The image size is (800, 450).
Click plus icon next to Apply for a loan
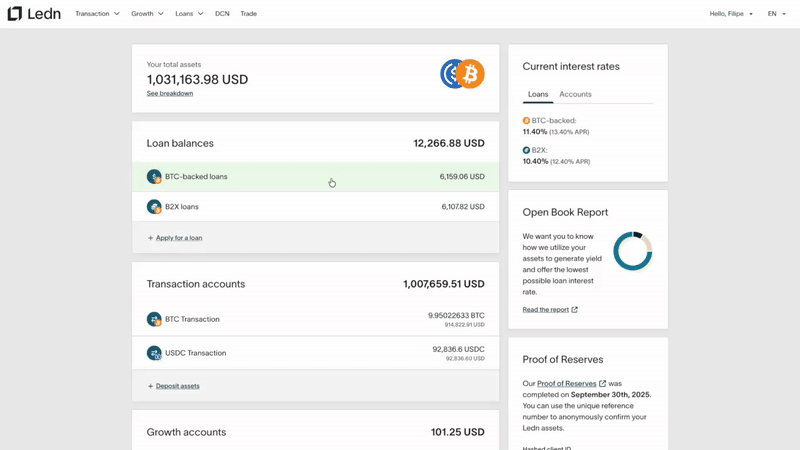[x=151, y=238]
